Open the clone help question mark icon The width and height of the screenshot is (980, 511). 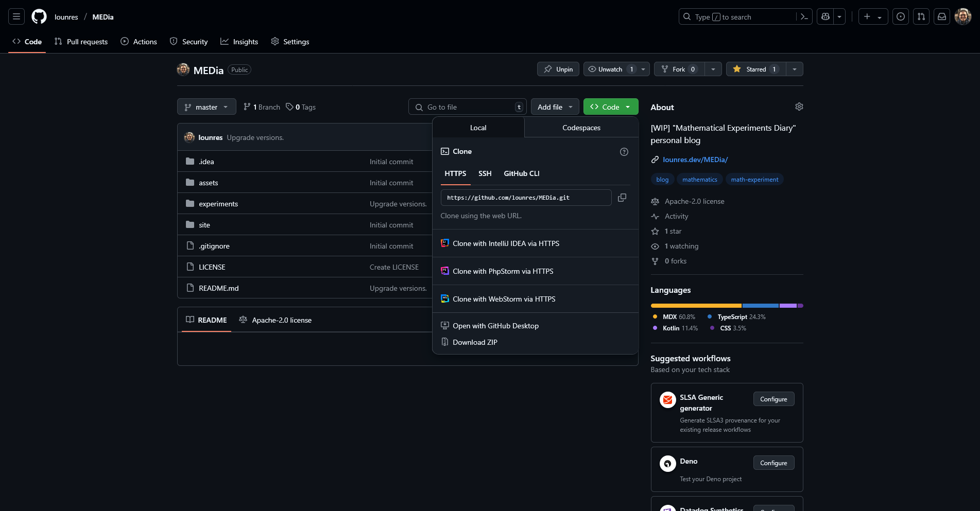(x=624, y=152)
